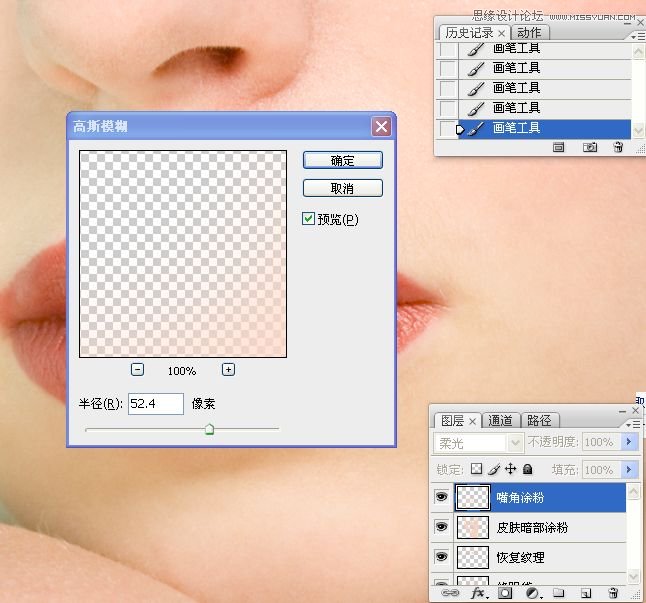646x603 pixels.
Task: Lock transparent pixels in Layers panel
Action: click(476, 469)
